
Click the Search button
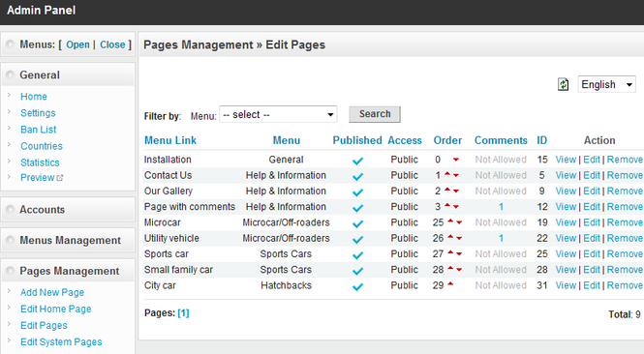coord(375,114)
